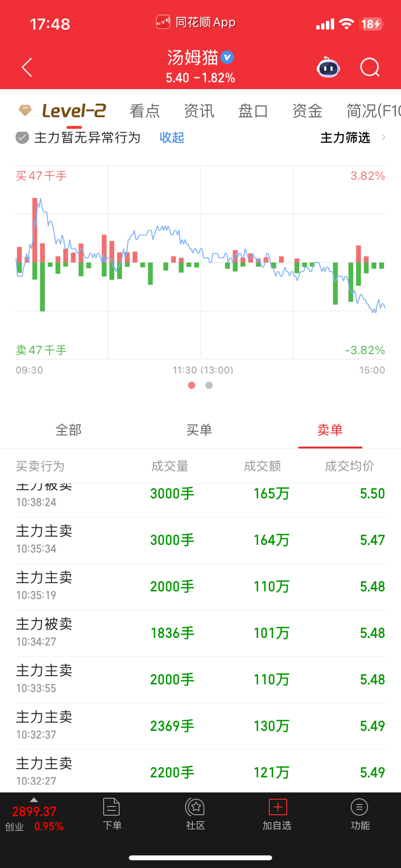Screen dimensions: 401x868
Task: Select the second gray chart page dot
Action: pyautogui.click(x=209, y=385)
